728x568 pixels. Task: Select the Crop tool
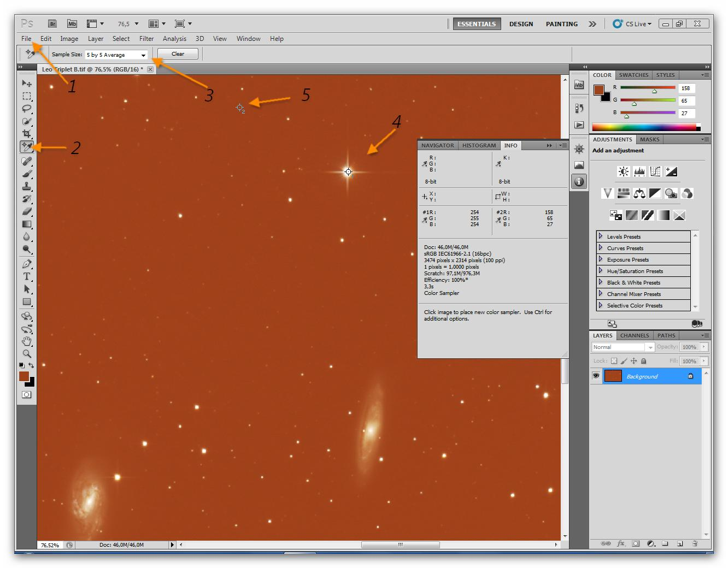coord(26,134)
